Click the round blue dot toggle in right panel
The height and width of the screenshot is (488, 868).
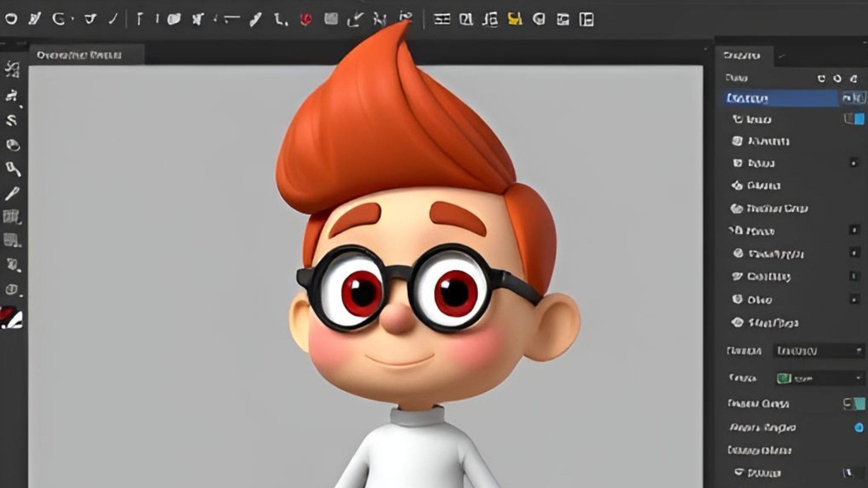point(859,427)
